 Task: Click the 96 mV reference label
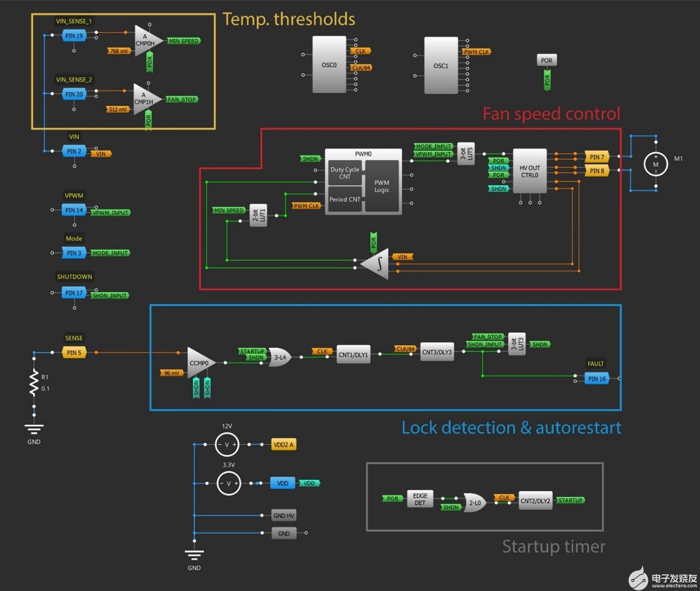tap(172, 373)
